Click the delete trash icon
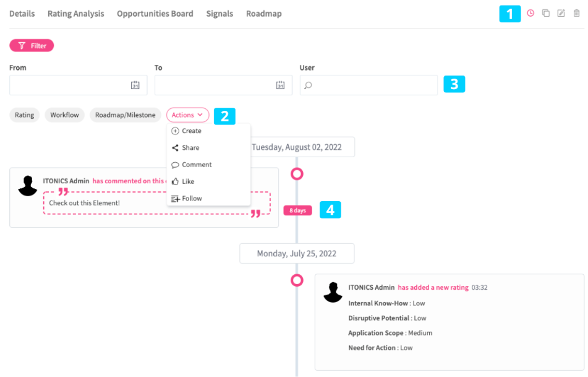The height and width of the screenshot is (377, 588). (x=577, y=13)
